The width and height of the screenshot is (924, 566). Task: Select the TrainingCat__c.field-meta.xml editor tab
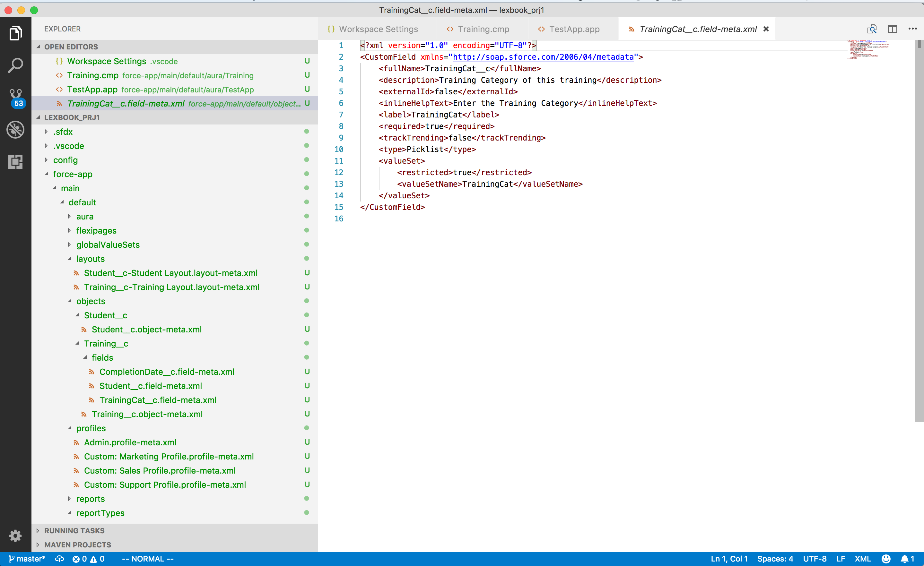coord(697,29)
